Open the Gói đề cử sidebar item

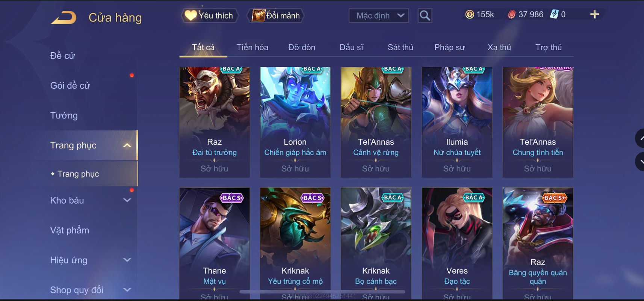coord(70,86)
